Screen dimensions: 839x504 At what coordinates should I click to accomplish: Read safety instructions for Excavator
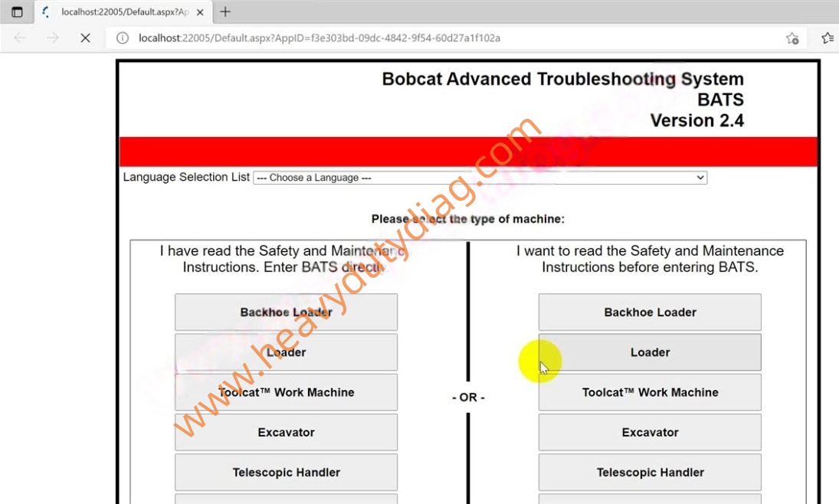pyautogui.click(x=650, y=432)
